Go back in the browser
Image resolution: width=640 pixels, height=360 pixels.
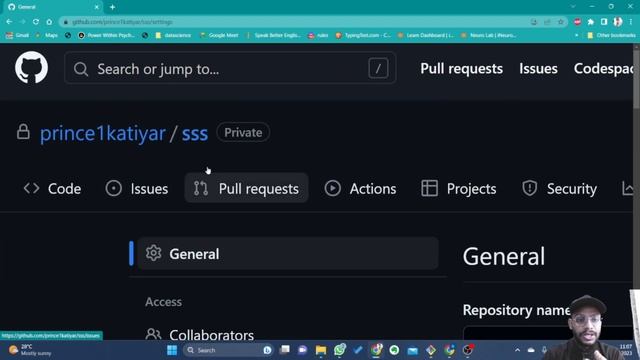tap(9, 22)
